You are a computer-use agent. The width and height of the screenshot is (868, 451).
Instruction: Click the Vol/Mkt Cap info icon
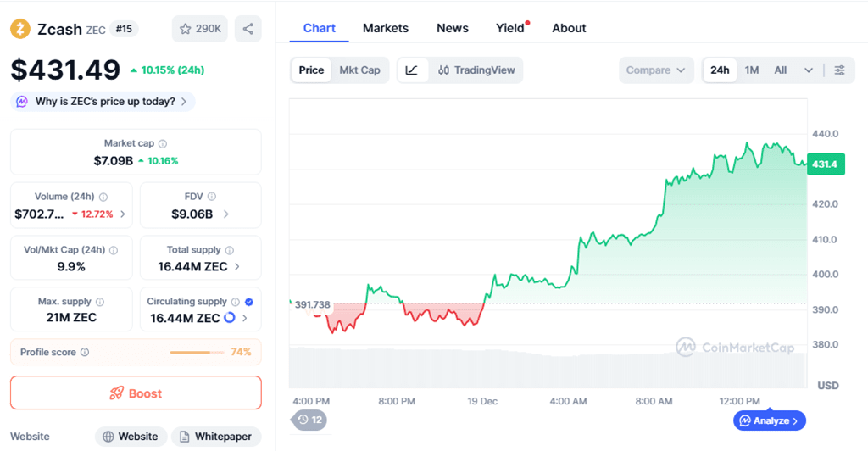pyautogui.click(x=114, y=250)
